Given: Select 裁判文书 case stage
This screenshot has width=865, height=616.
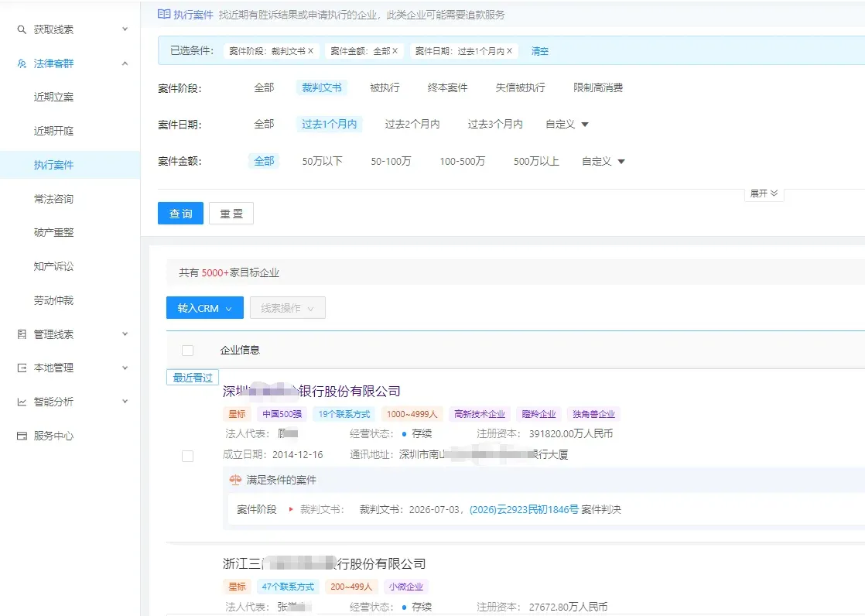Looking at the screenshot, I should 322,87.
